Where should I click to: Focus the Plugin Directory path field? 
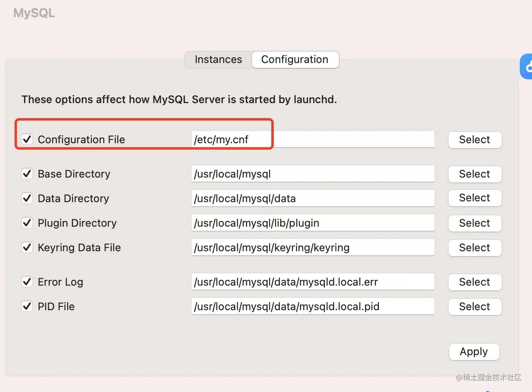313,223
